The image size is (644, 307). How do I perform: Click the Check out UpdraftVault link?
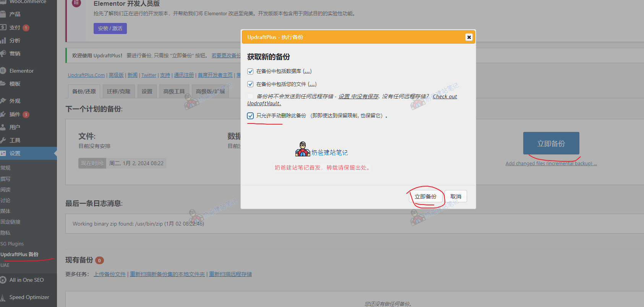(445, 96)
